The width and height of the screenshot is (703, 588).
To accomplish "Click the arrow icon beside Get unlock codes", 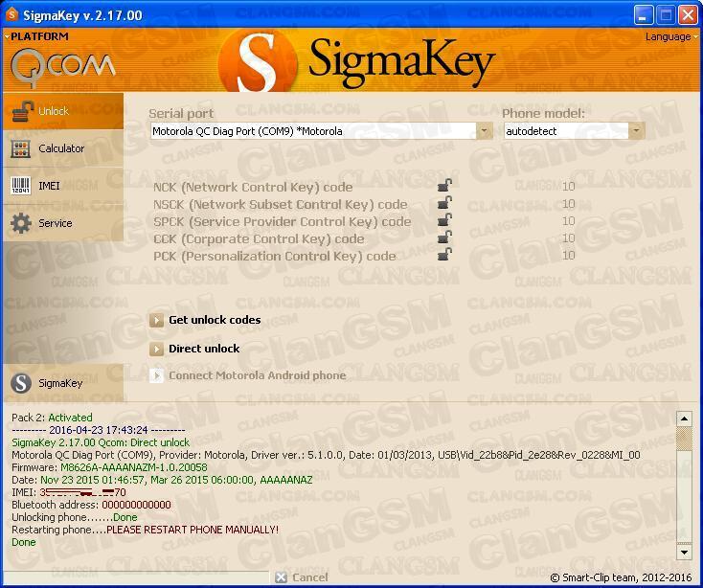I will (156, 321).
